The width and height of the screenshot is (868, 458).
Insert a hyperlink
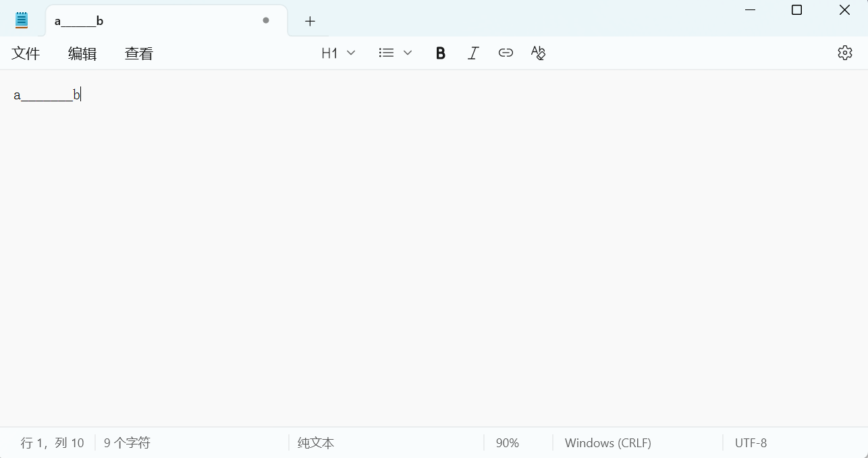(506, 53)
